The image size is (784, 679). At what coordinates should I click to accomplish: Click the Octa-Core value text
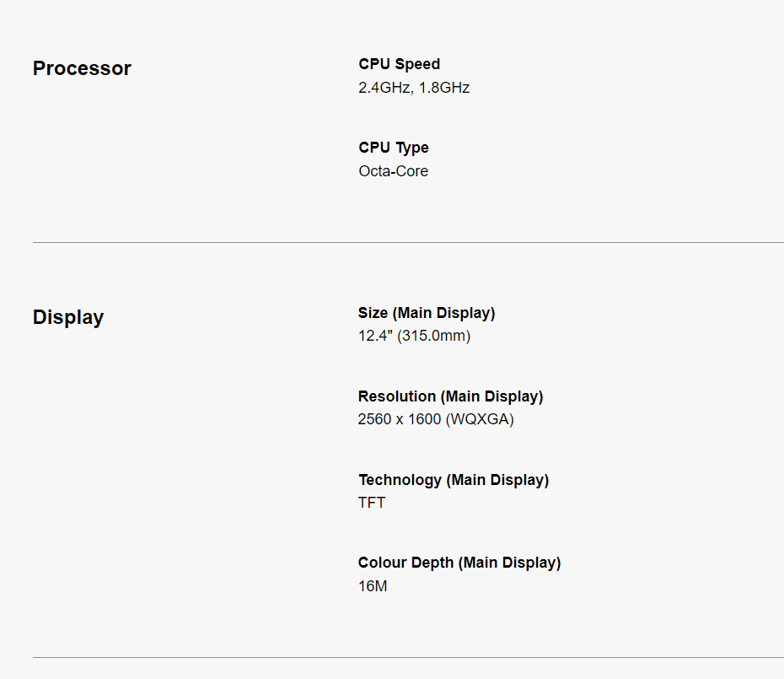point(393,171)
